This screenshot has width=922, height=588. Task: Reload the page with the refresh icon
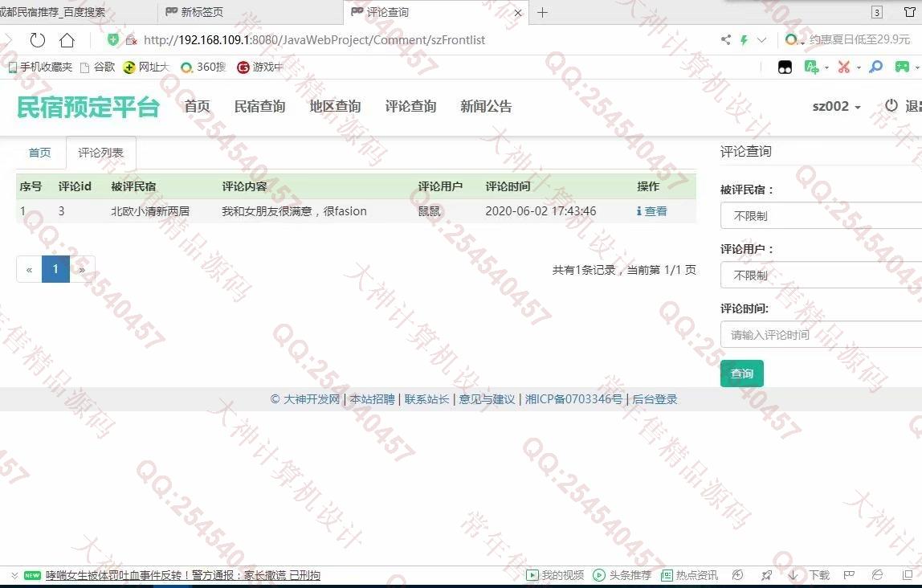point(37,40)
